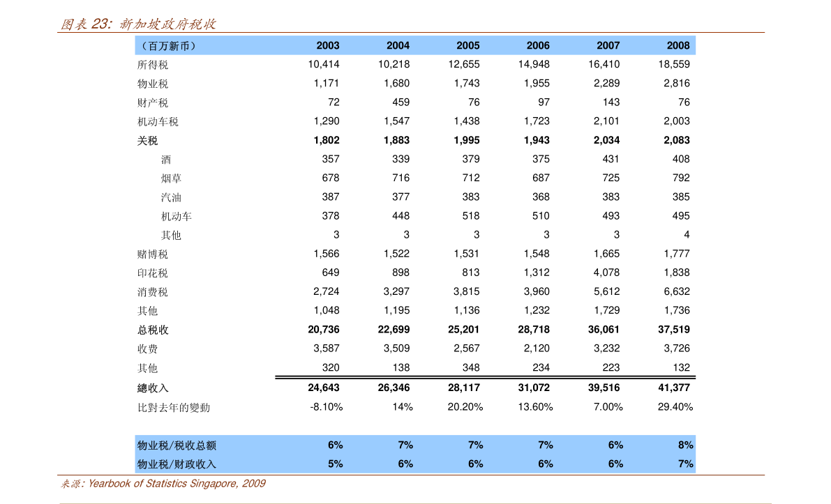Click the bold 关税 row label
Viewport: 831px width, 504px height.
pyautogui.click(x=147, y=141)
